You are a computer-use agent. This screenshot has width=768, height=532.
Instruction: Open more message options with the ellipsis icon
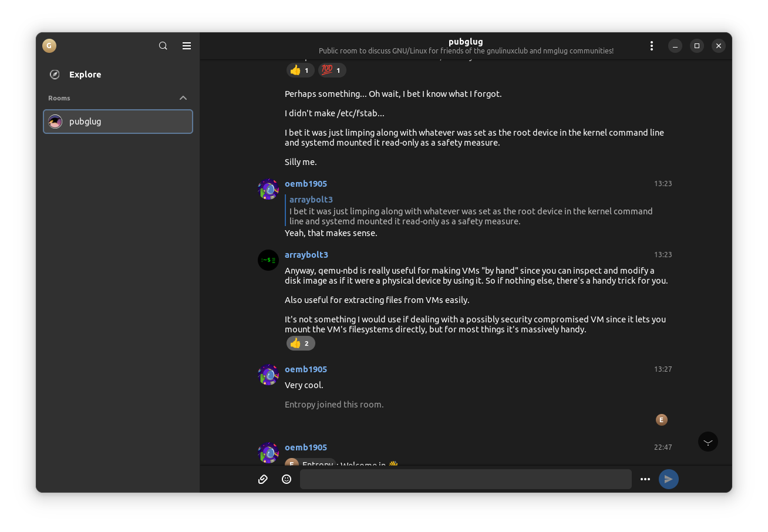click(x=645, y=479)
